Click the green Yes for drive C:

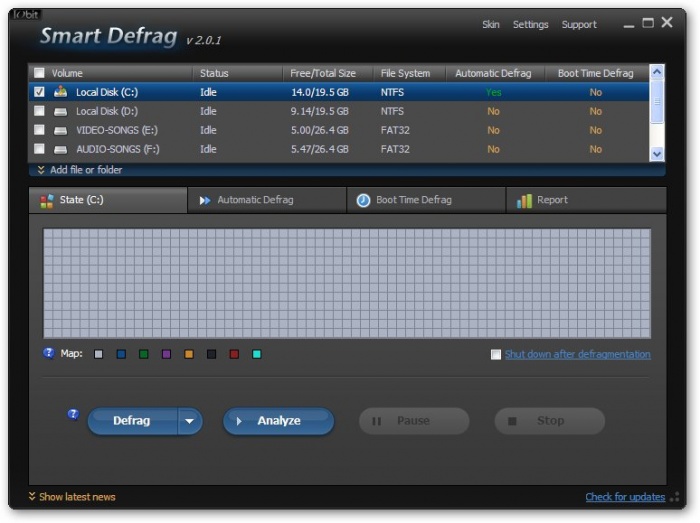[x=493, y=92]
